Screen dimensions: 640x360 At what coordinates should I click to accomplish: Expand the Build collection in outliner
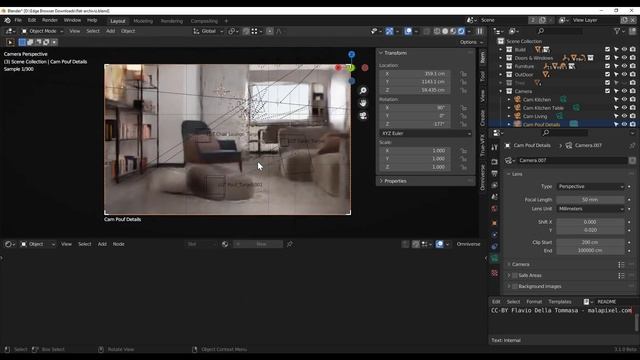(501, 49)
